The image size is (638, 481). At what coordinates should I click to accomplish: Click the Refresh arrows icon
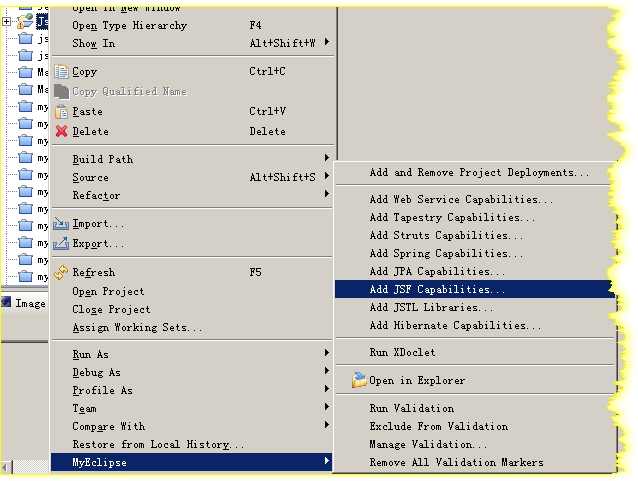point(61,272)
